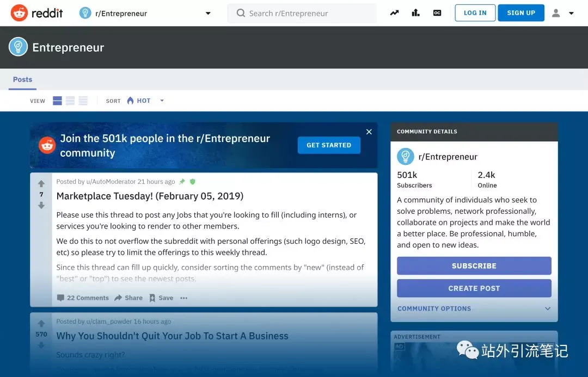The image size is (588, 377).
Task: Click the Reddit logo home icon
Action: coord(19,13)
